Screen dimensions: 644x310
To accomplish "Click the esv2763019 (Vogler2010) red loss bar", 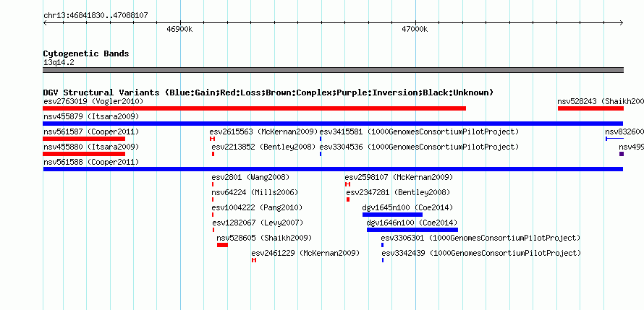I will click(x=254, y=108).
